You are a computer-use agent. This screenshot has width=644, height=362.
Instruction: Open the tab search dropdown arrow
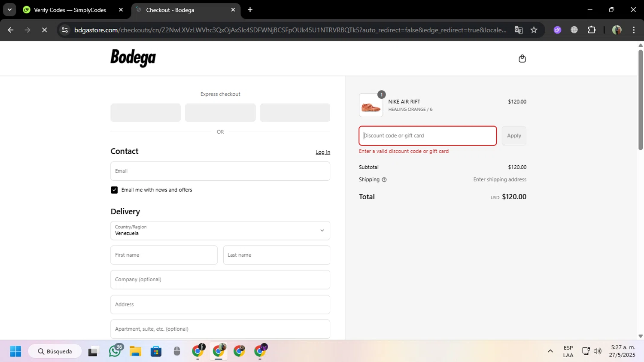point(9,10)
